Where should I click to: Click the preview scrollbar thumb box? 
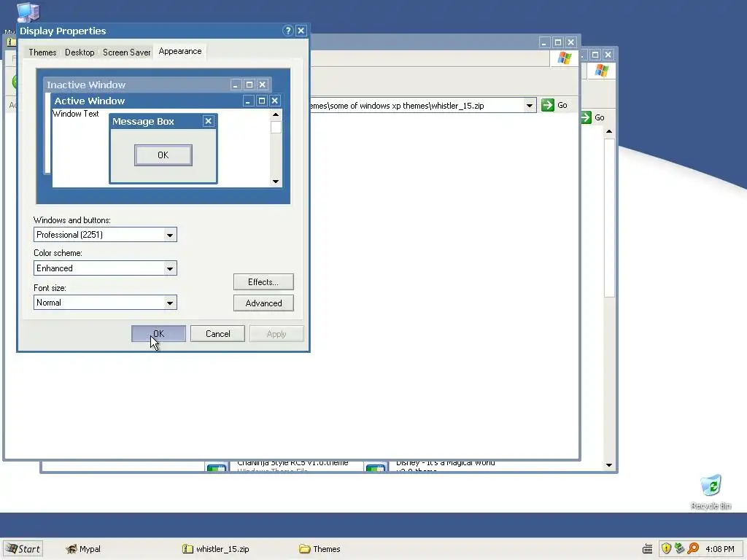[275, 127]
